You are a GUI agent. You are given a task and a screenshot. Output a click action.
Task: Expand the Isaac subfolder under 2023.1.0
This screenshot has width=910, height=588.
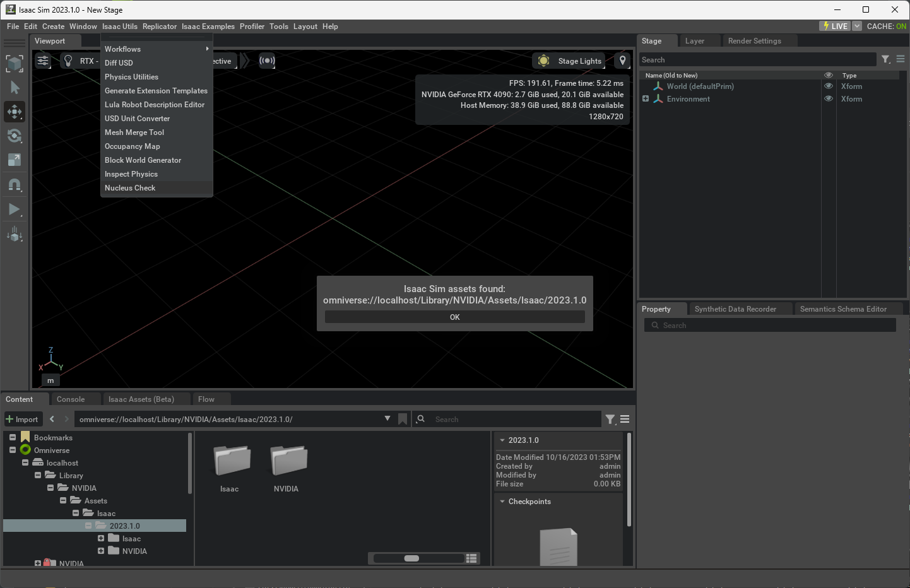click(101, 538)
